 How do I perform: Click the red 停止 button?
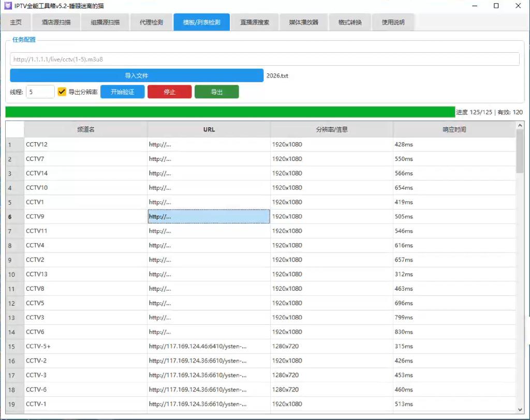(170, 92)
